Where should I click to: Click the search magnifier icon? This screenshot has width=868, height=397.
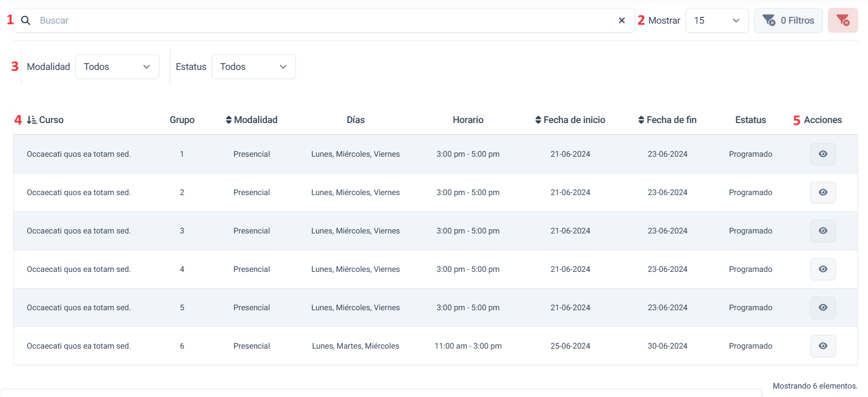(x=25, y=21)
